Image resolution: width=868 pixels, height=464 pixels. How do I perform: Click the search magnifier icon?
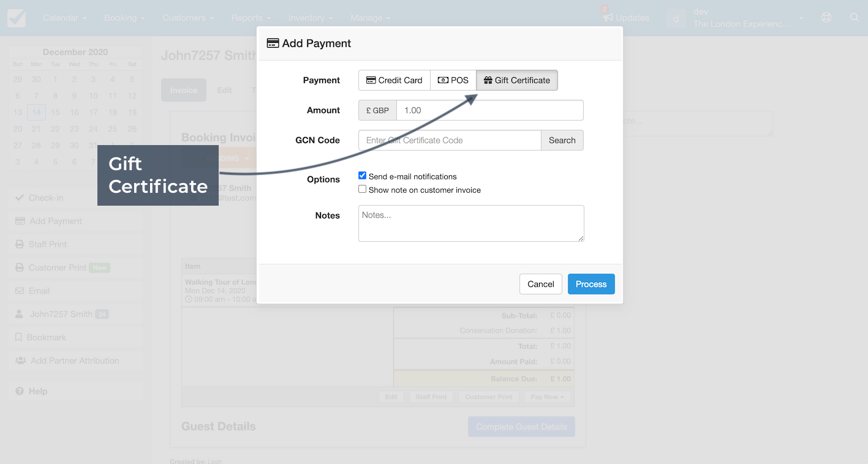[855, 18]
